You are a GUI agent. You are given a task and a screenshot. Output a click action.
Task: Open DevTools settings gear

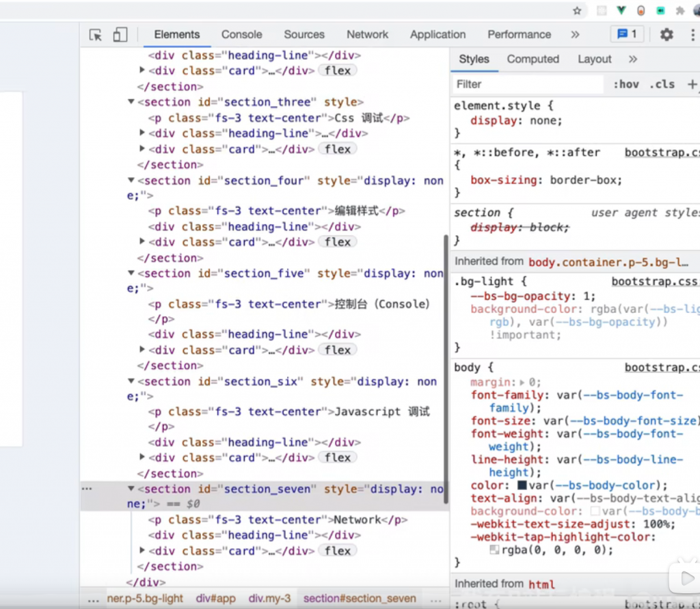coord(667,35)
